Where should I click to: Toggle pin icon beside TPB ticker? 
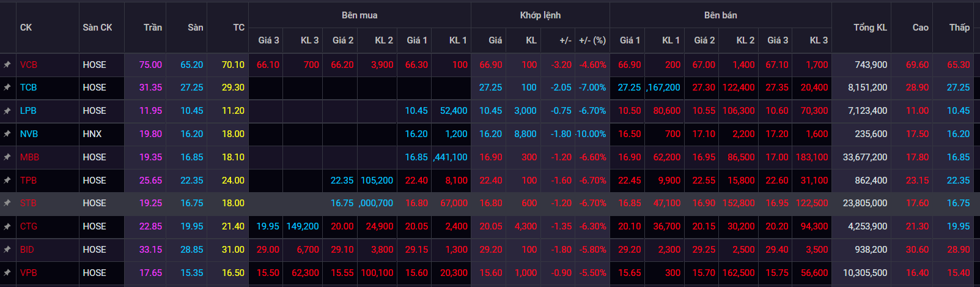click(x=7, y=181)
